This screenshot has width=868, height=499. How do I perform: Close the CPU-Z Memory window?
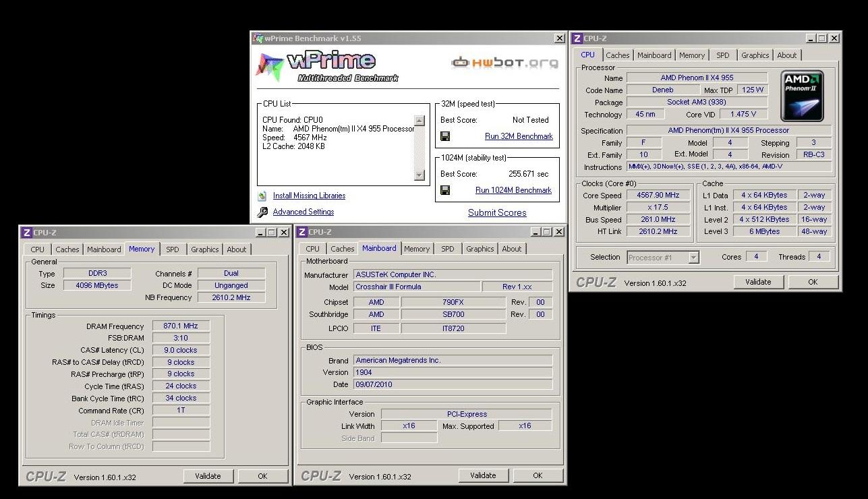[x=283, y=233]
